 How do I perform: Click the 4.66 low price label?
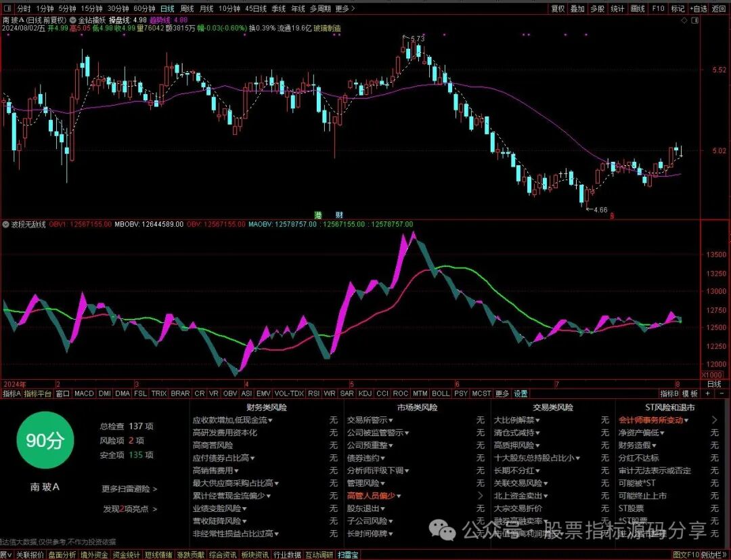(600, 210)
